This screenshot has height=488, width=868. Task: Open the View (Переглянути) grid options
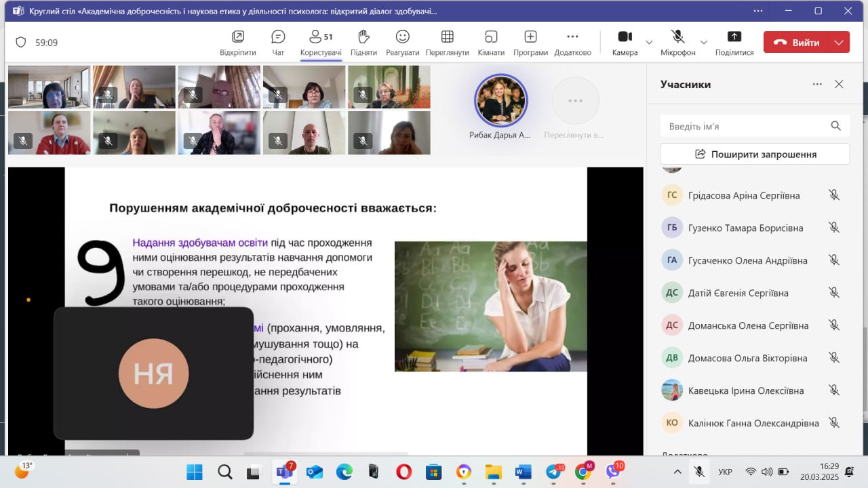pyautogui.click(x=447, y=37)
